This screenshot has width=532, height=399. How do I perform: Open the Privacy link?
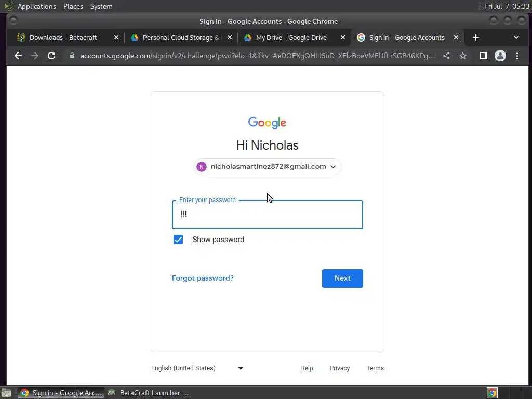click(339, 368)
